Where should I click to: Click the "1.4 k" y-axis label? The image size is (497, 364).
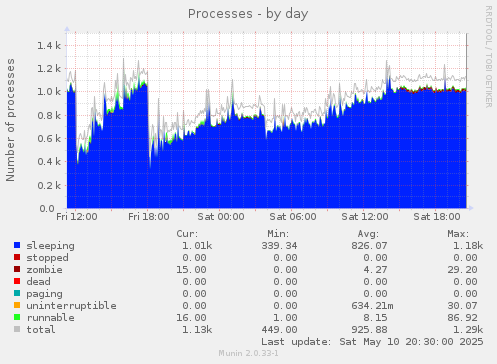[49, 46]
